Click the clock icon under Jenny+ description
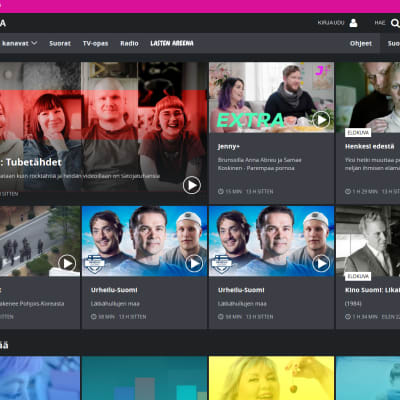The width and height of the screenshot is (400, 400). [x=221, y=191]
